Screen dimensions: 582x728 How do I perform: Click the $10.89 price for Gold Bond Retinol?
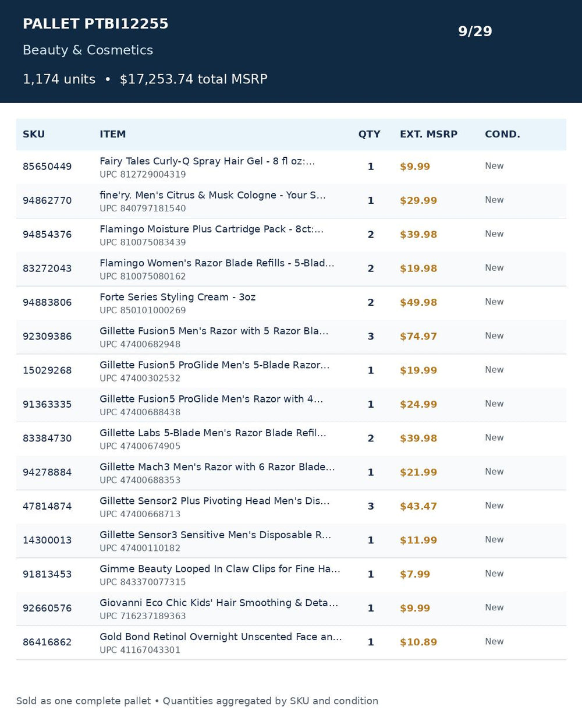point(418,642)
